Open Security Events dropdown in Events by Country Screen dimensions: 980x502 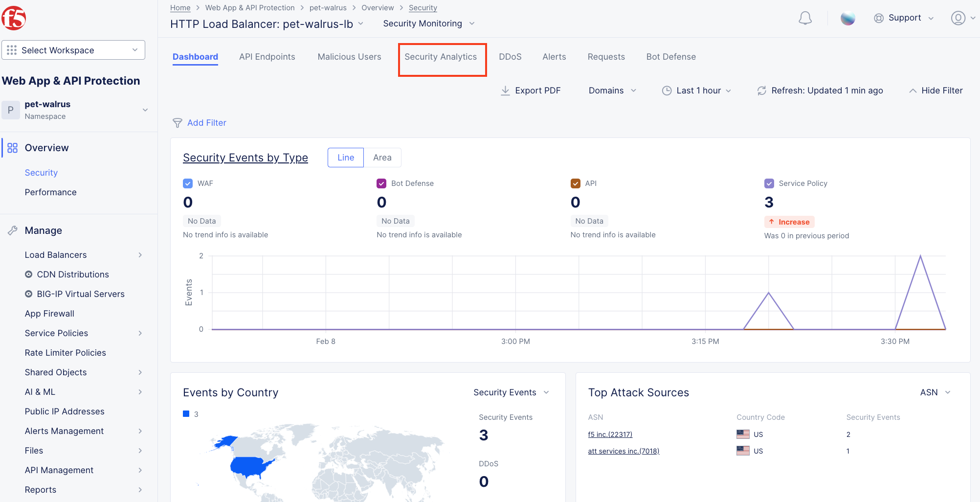(x=511, y=392)
